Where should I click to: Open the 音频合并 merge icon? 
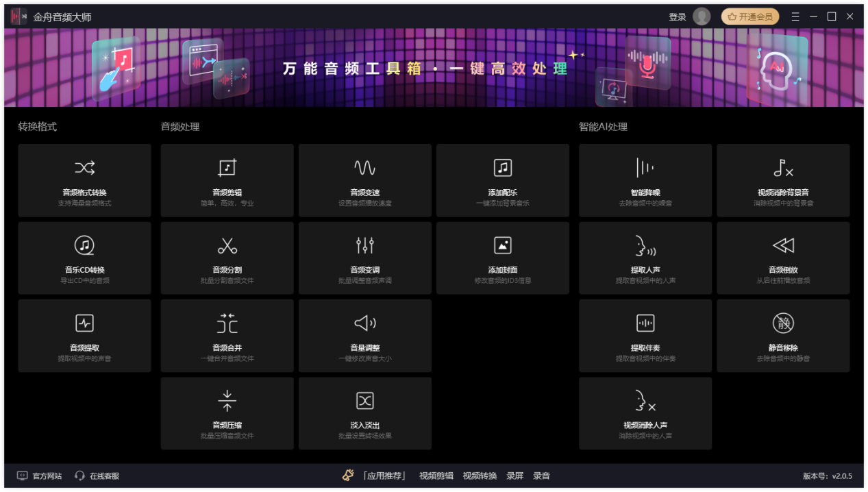[x=227, y=323]
